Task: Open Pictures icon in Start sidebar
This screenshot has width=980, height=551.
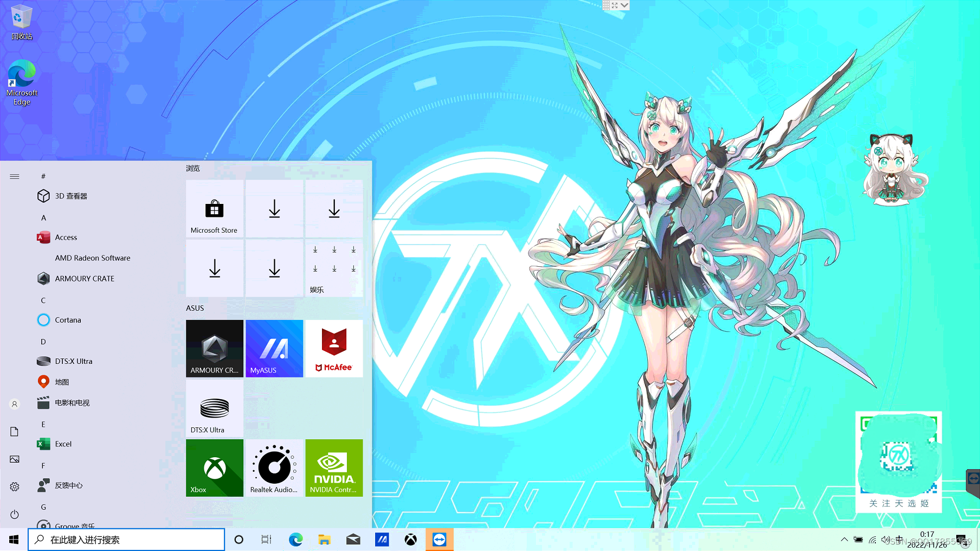Action: [15, 459]
